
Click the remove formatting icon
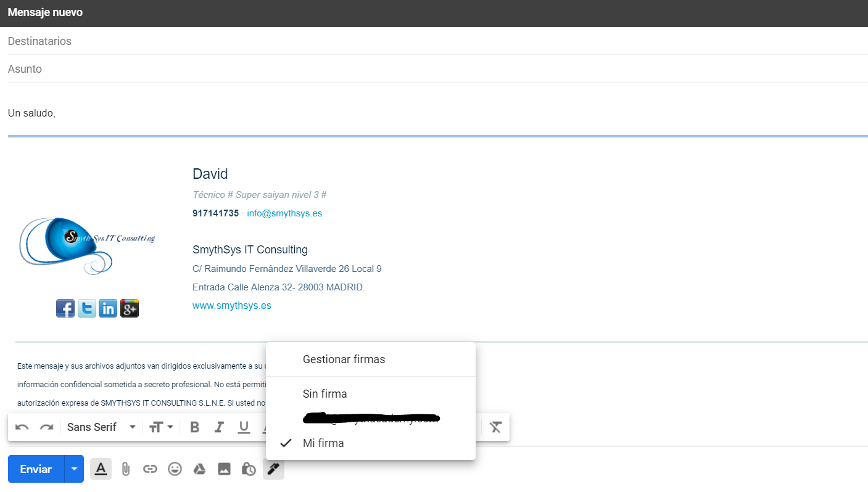pyautogui.click(x=495, y=427)
